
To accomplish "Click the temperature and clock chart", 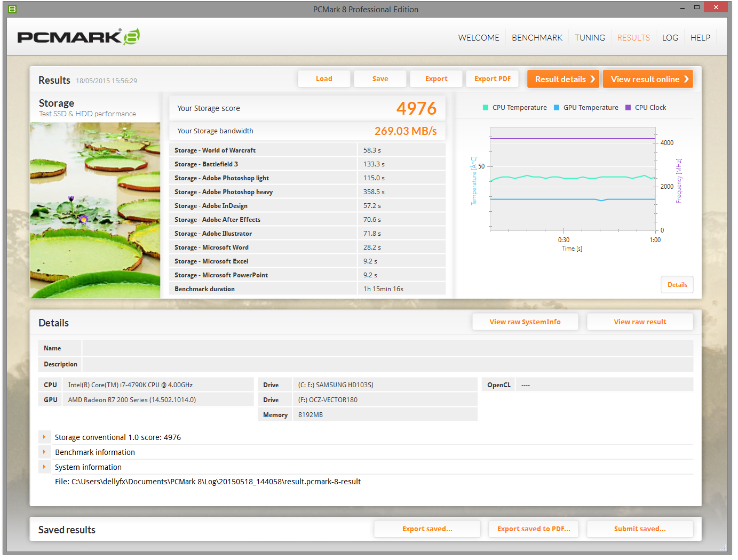I will 573,179.
